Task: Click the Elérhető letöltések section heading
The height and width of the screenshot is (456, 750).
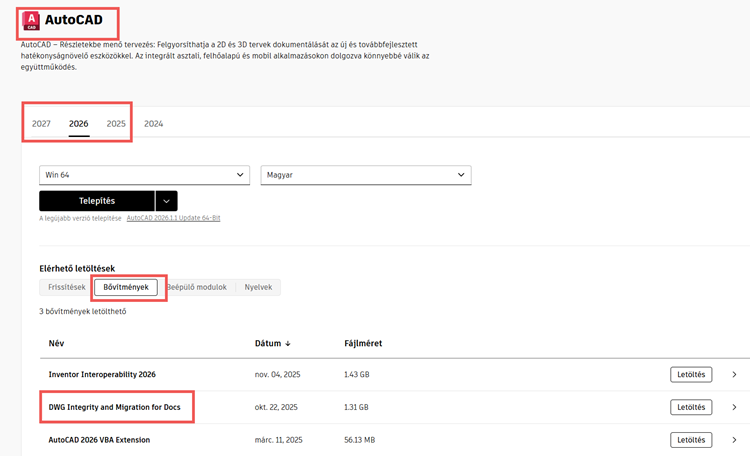Action: click(x=77, y=268)
